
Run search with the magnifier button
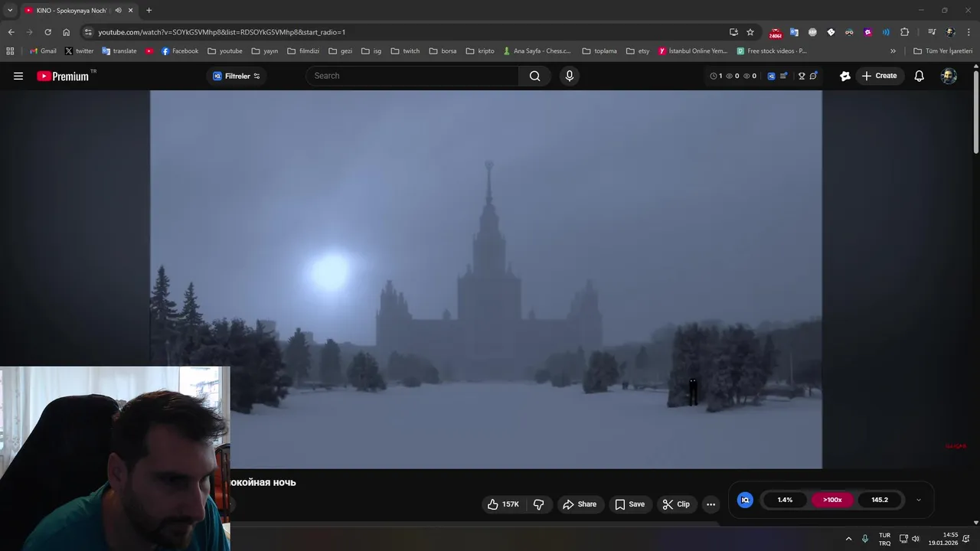(x=534, y=76)
